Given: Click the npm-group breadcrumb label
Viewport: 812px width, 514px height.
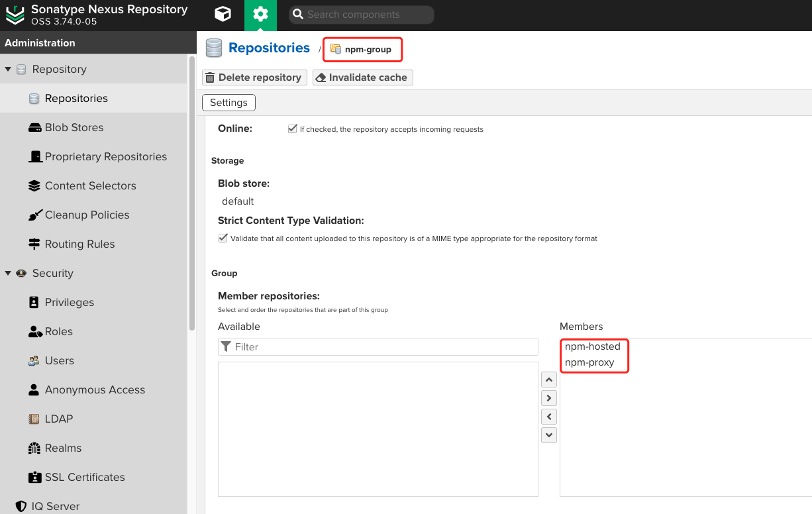Looking at the screenshot, I should 368,49.
